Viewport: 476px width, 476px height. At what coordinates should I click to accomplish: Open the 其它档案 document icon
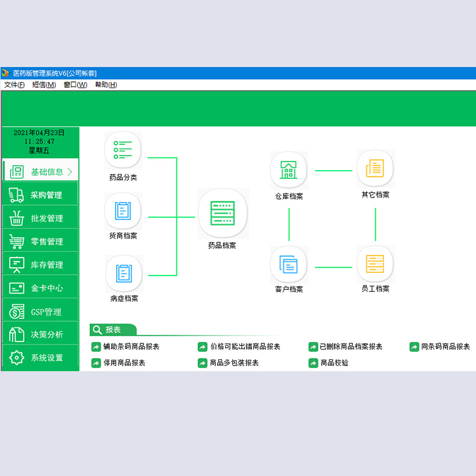pyautogui.click(x=375, y=168)
